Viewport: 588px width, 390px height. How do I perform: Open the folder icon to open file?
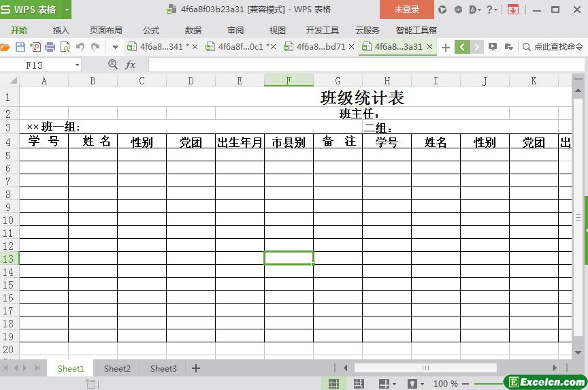[5, 47]
